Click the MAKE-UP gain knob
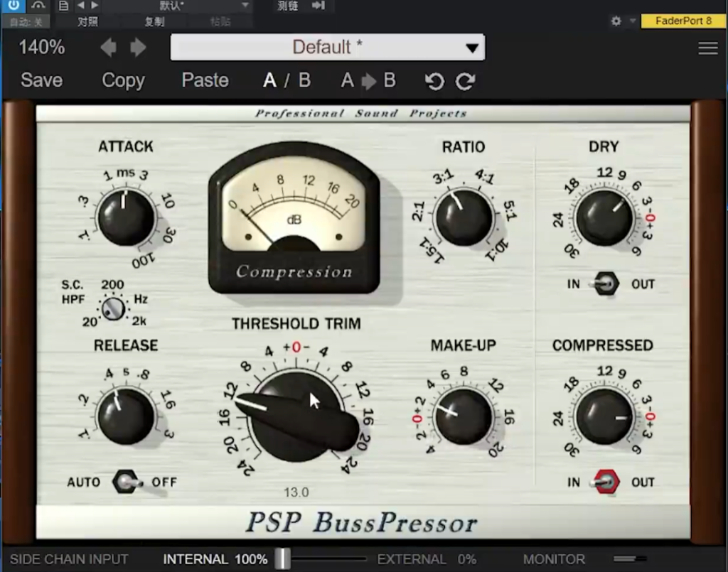Image resolution: width=728 pixels, height=572 pixels. point(463,416)
